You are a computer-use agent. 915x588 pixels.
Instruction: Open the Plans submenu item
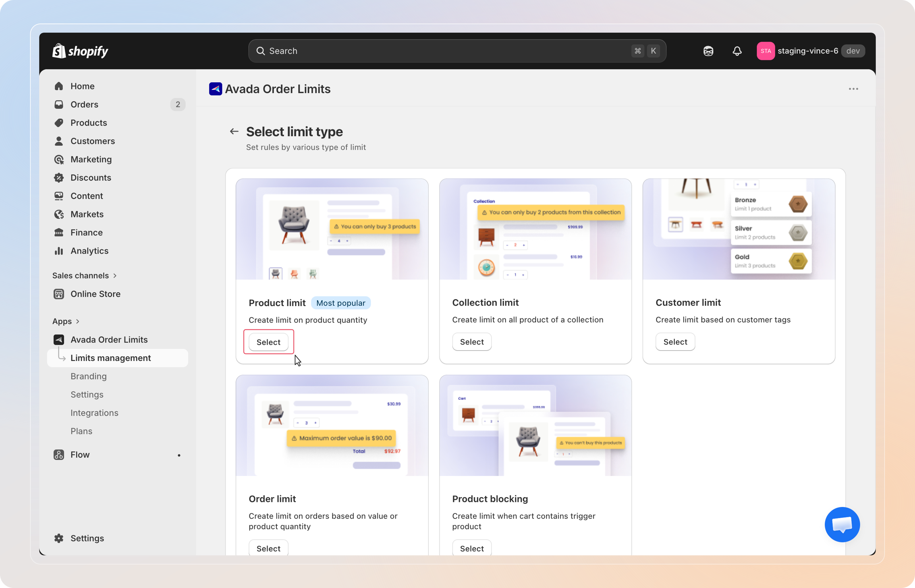(x=81, y=431)
